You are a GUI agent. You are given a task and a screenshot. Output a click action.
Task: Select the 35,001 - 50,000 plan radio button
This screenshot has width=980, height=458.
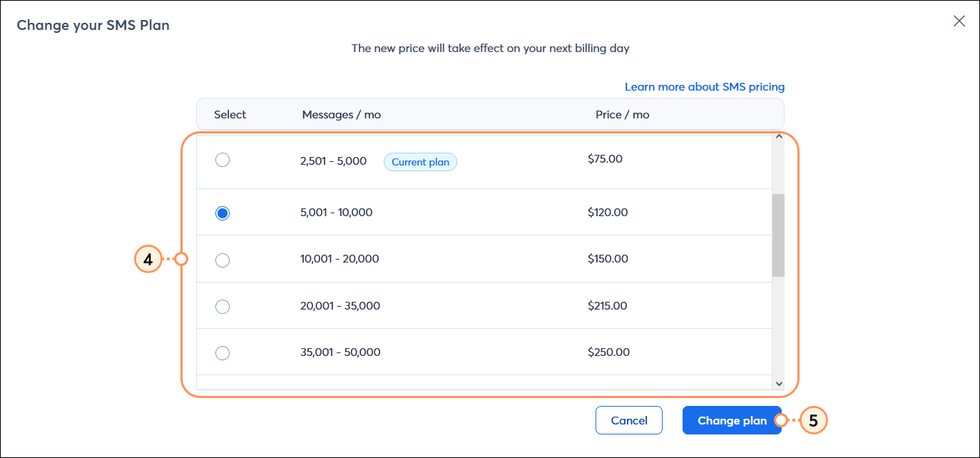223,353
